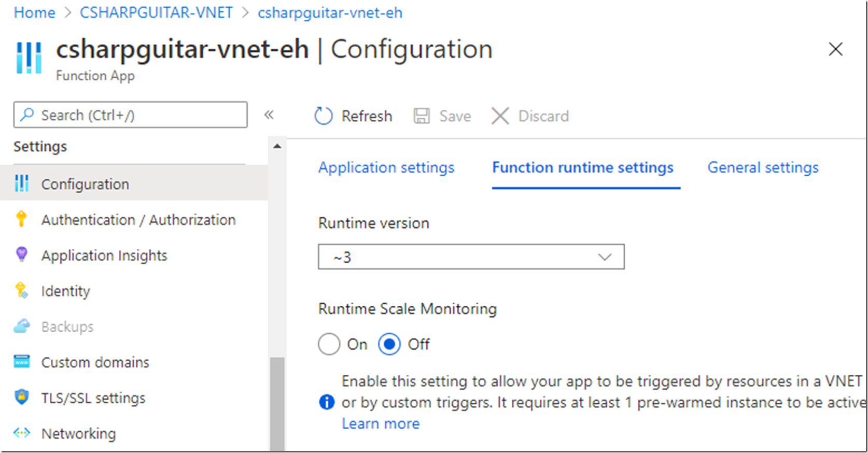Click the Identity key icon

coord(21,290)
